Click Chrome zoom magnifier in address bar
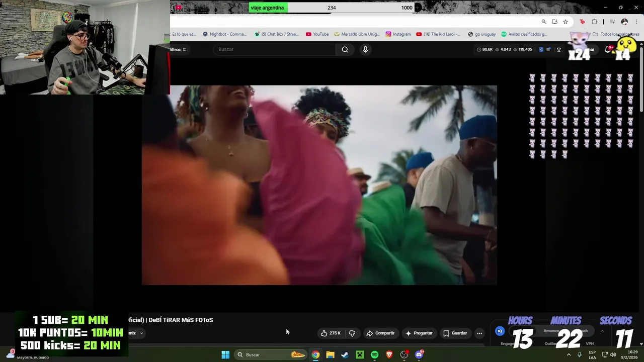 pos(544,22)
